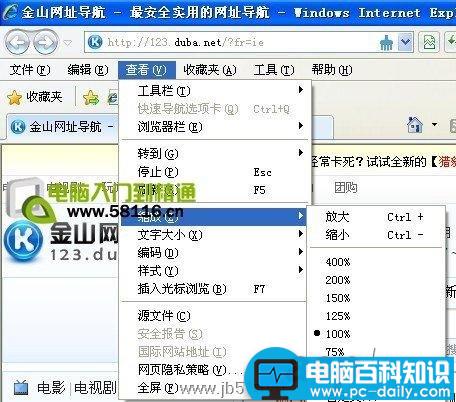
Task: Click the browser Back arrow button
Action: 18,42
